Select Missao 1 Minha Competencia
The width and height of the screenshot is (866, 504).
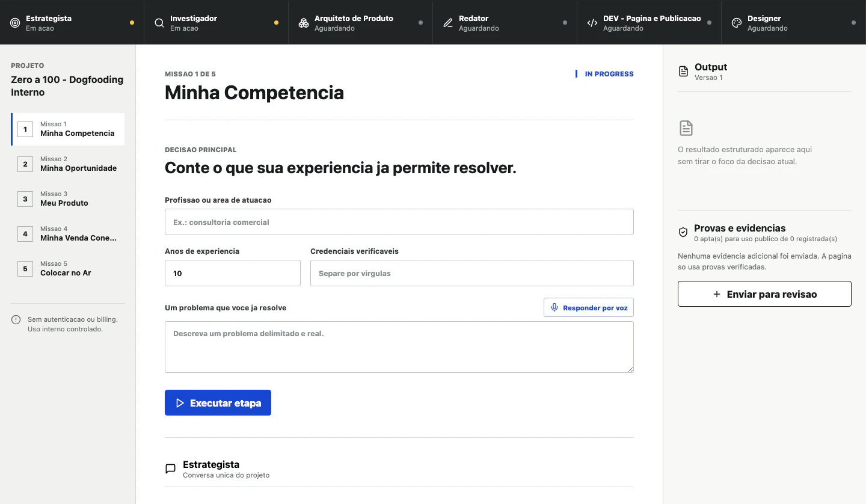pyautogui.click(x=68, y=129)
